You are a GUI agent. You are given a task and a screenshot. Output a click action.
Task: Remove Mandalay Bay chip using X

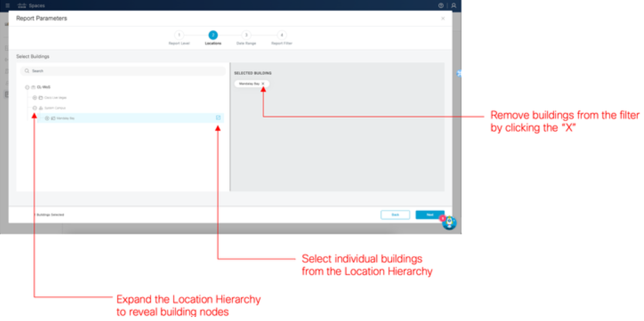pos(263,84)
